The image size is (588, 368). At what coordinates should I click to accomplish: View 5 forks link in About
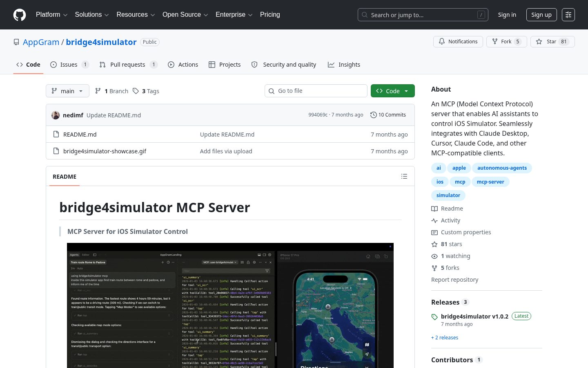(x=445, y=268)
